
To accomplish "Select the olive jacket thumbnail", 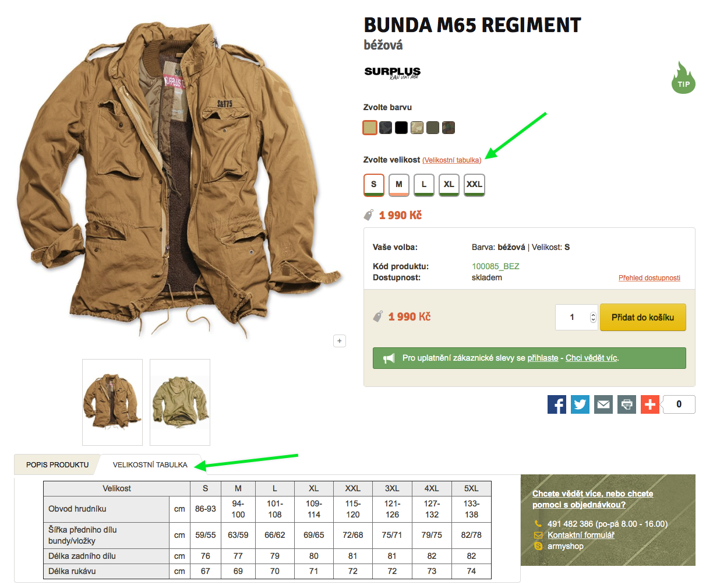I will click(x=180, y=402).
